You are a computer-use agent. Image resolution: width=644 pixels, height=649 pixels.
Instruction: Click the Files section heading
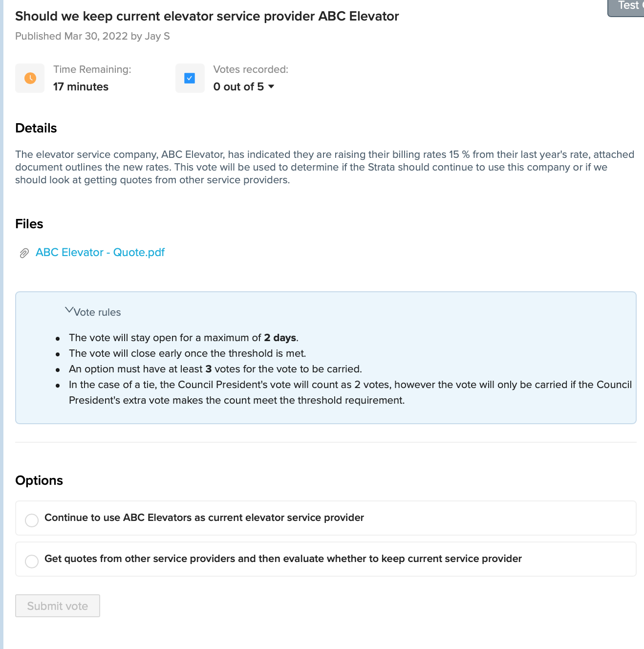click(29, 224)
